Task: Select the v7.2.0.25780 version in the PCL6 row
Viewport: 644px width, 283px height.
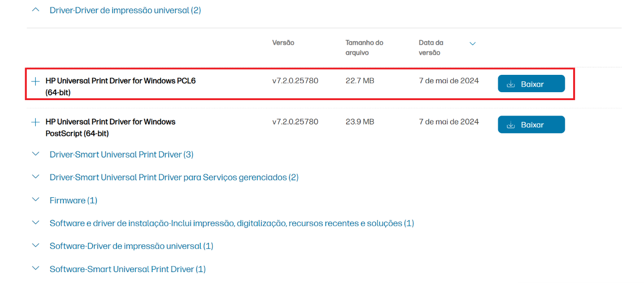Action: click(x=295, y=80)
